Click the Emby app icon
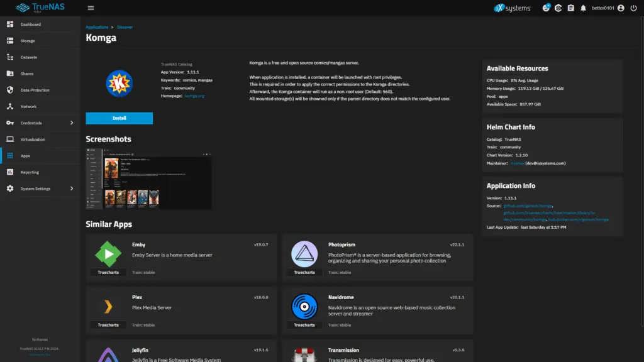 click(108, 254)
